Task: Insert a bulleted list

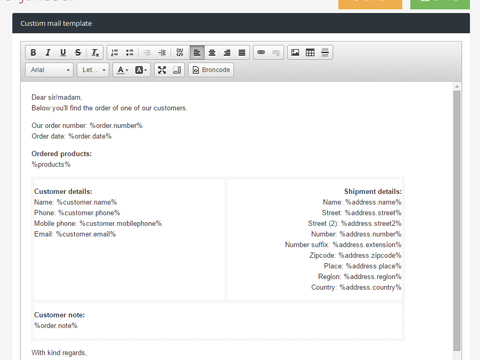Action: [130, 53]
